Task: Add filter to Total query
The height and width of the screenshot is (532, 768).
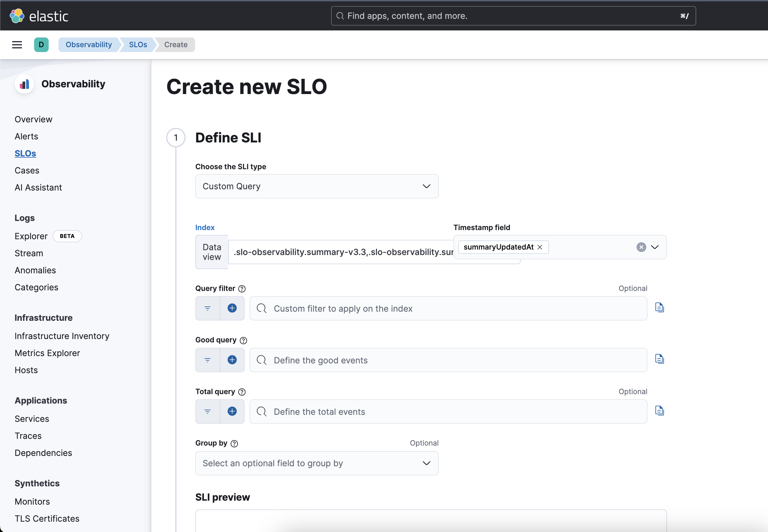Action: point(232,412)
